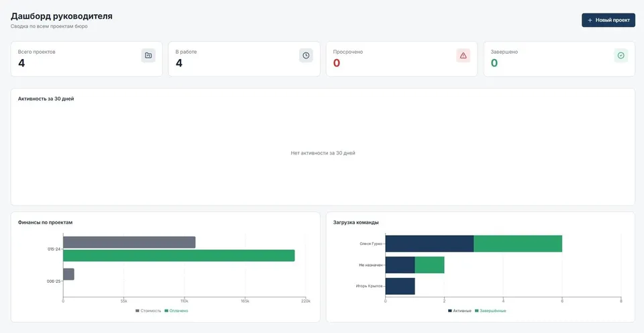Click the Финансы по проектам panel title
Screen dimensions: 644x333
point(45,222)
